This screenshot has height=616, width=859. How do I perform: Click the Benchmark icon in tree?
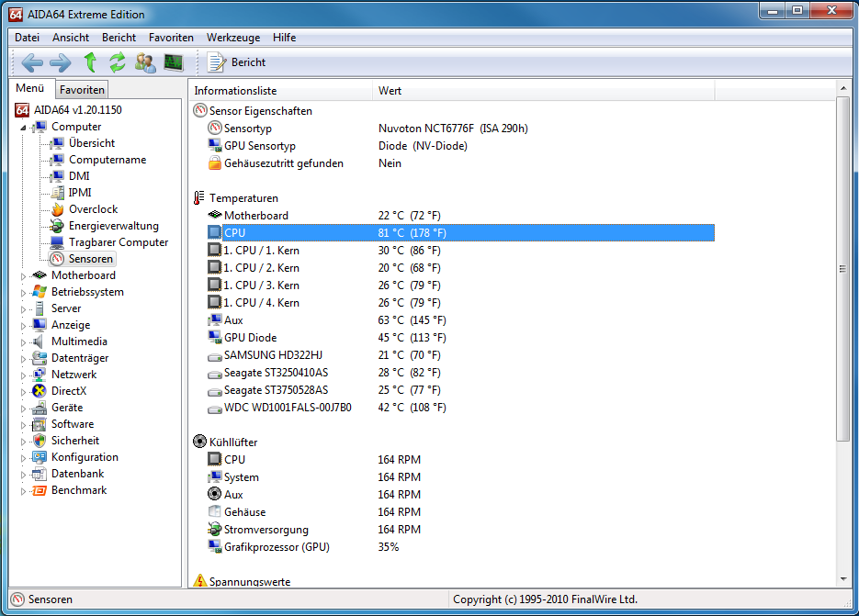click(40, 490)
